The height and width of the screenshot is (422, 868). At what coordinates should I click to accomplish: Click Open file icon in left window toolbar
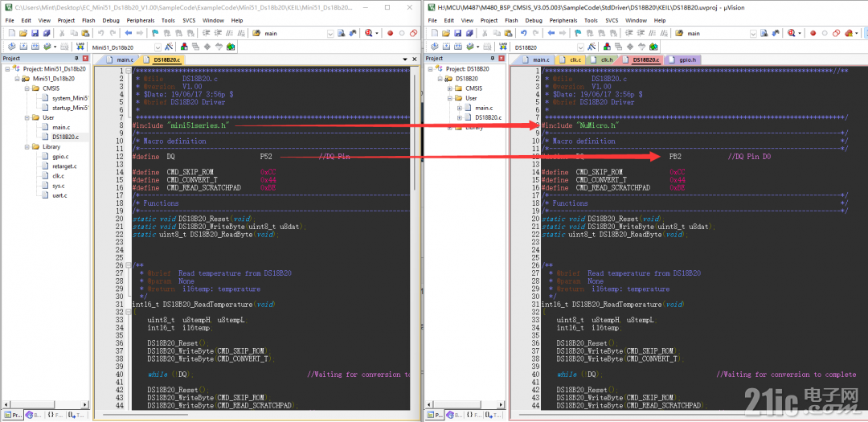[x=23, y=33]
